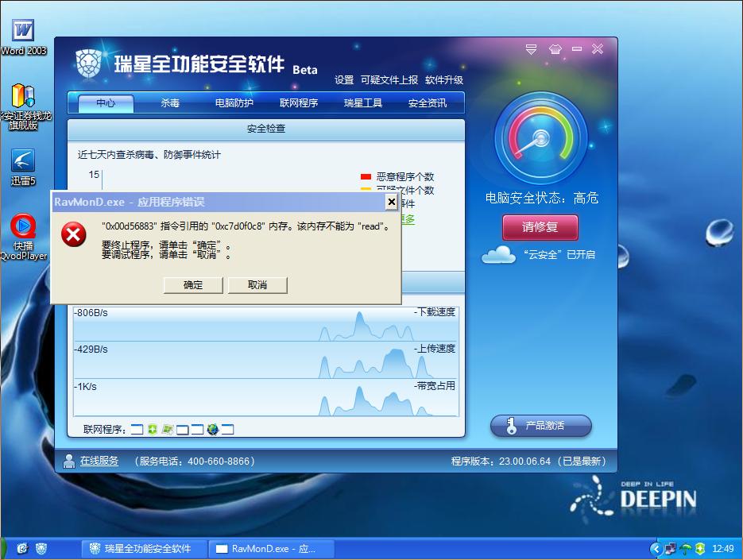Switch to RavMonD.exe taskbar button

click(x=272, y=549)
